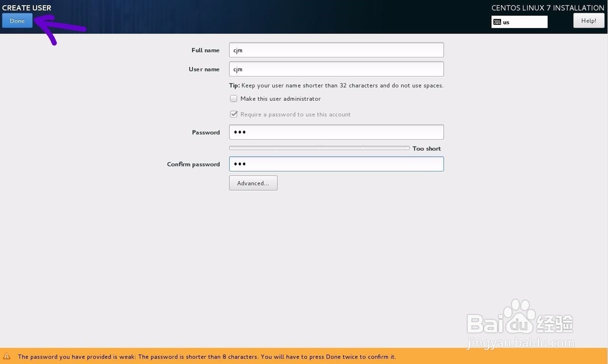Select the Password field label
The width and height of the screenshot is (608, 364).
(206, 132)
